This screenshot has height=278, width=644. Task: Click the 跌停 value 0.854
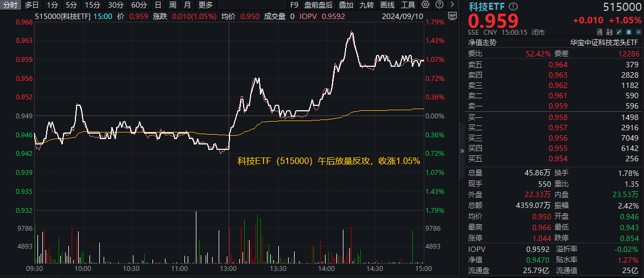[x=630, y=238]
